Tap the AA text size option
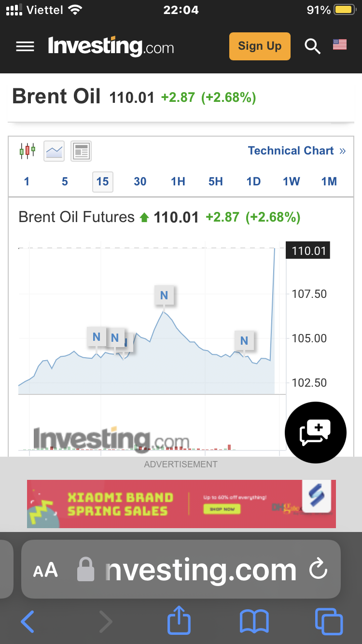Image resolution: width=362 pixels, height=644 pixels. tap(45, 570)
